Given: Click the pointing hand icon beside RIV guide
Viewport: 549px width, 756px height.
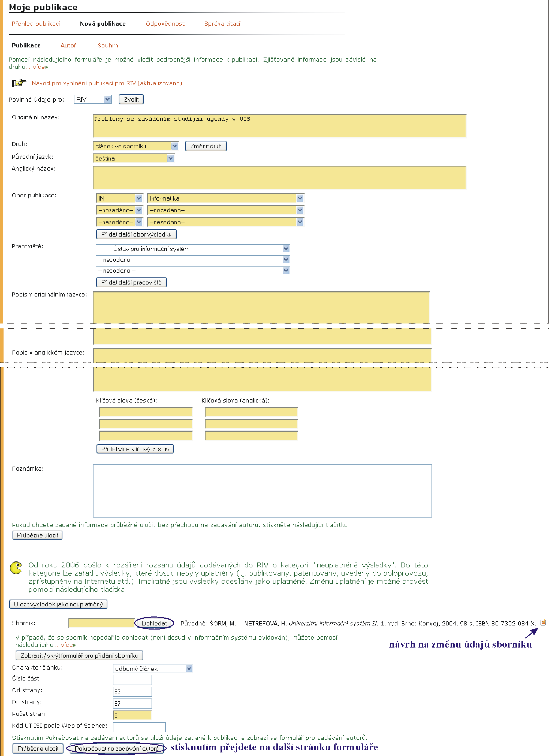Looking at the screenshot, I should pyautogui.click(x=19, y=83).
